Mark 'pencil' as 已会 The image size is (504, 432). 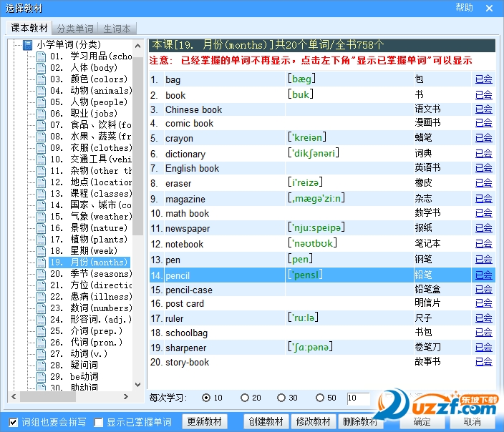pos(484,275)
